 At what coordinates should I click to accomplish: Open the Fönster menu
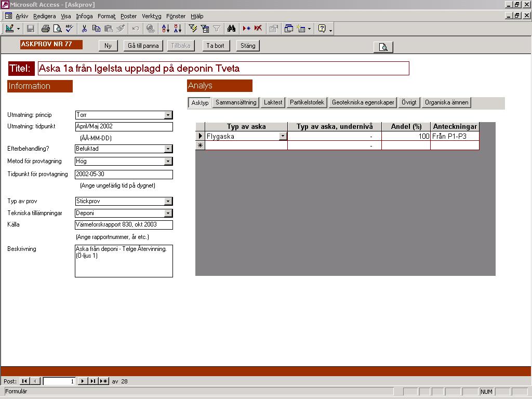coord(176,16)
